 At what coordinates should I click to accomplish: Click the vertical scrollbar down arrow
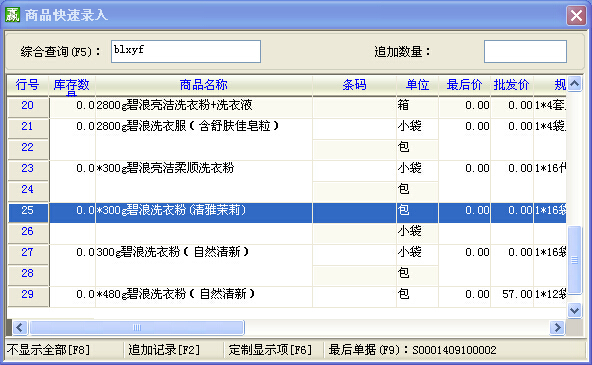(x=575, y=311)
